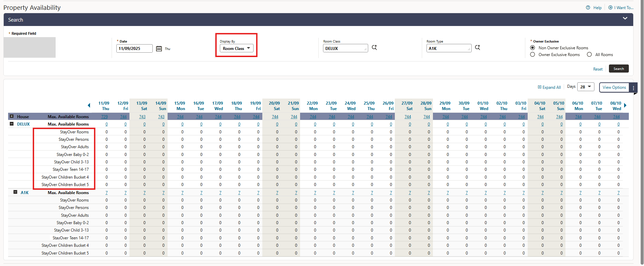Select the All Rooms radio button
Screen dimensions: 644x266
[x=589, y=54]
